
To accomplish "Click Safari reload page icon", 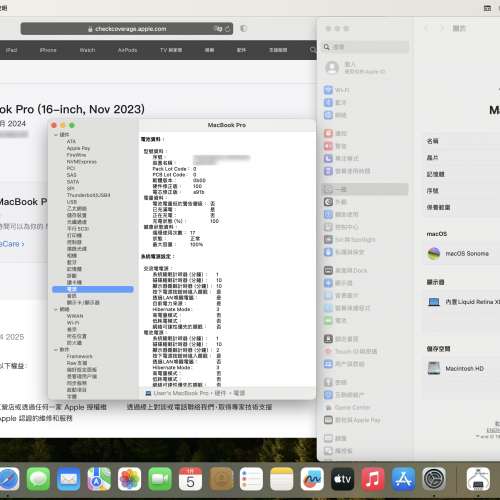I will pyautogui.click(x=227, y=29).
